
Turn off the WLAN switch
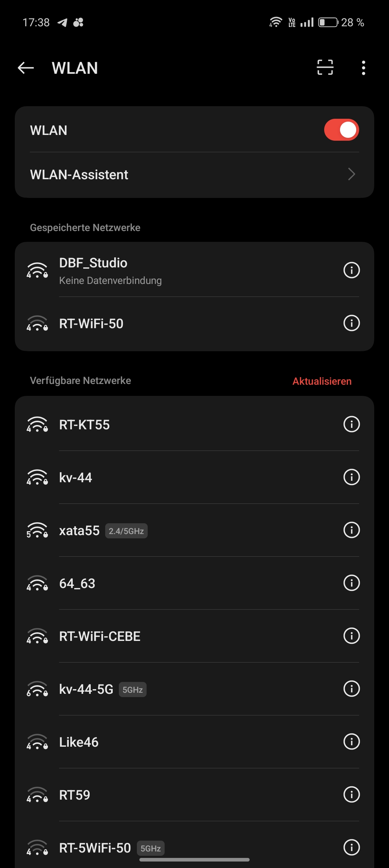(x=341, y=130)
